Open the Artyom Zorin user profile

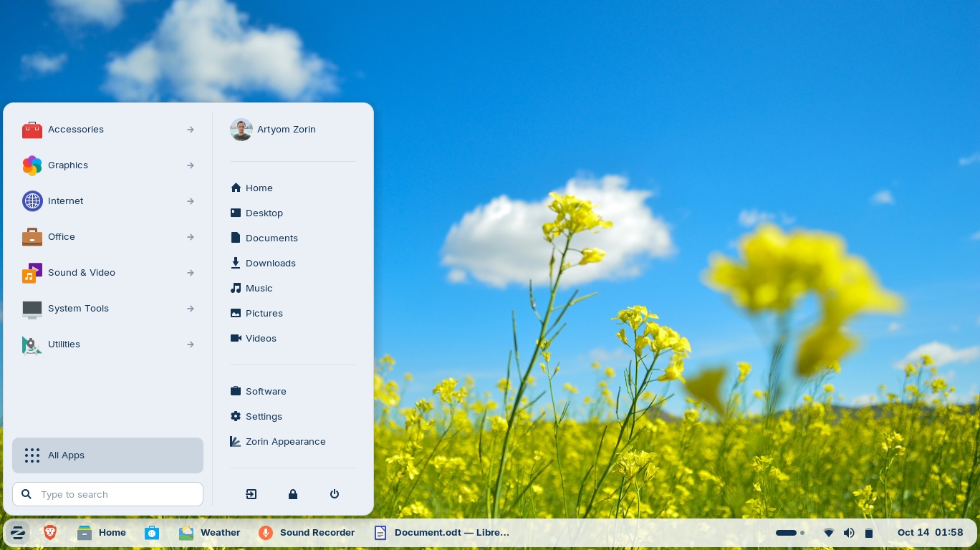pyautogui.click(x=285, y=130)
